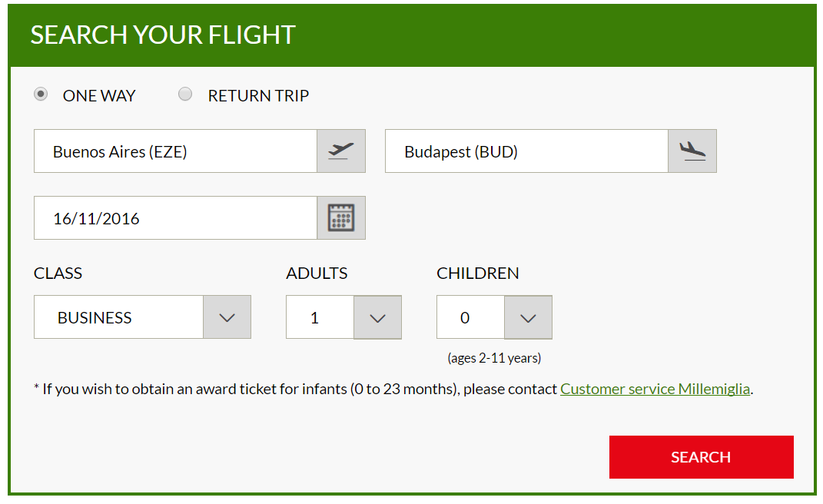The width and height of the screenshot is (823, 504).
Task: Select the ONE WAY radio button
Action: (x=41, y=94)
